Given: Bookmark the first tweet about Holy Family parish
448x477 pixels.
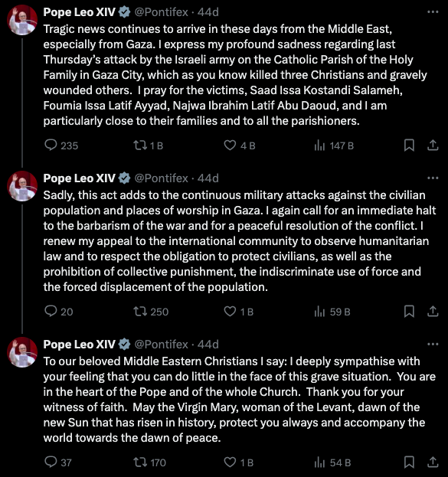Looking at the screenshot, I should click(409, 145).
